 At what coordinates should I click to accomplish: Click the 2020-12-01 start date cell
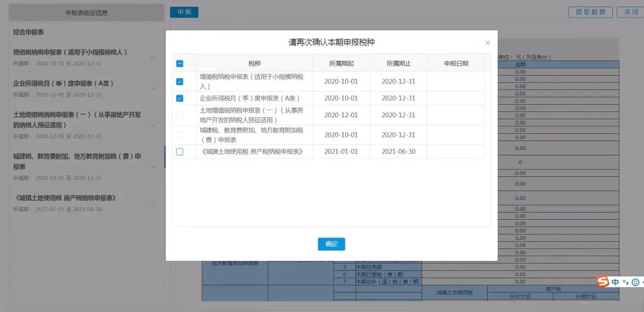click(x=341, y=115)
